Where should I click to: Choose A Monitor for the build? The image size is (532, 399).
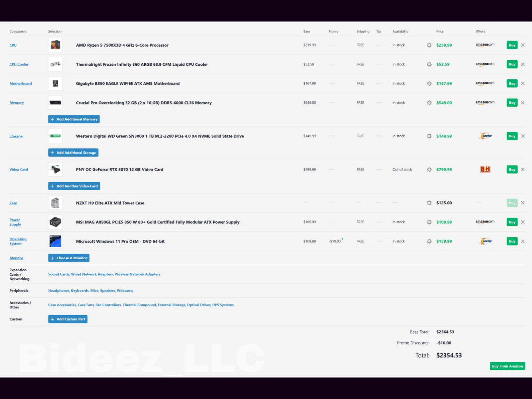click(x=69, y=258)
